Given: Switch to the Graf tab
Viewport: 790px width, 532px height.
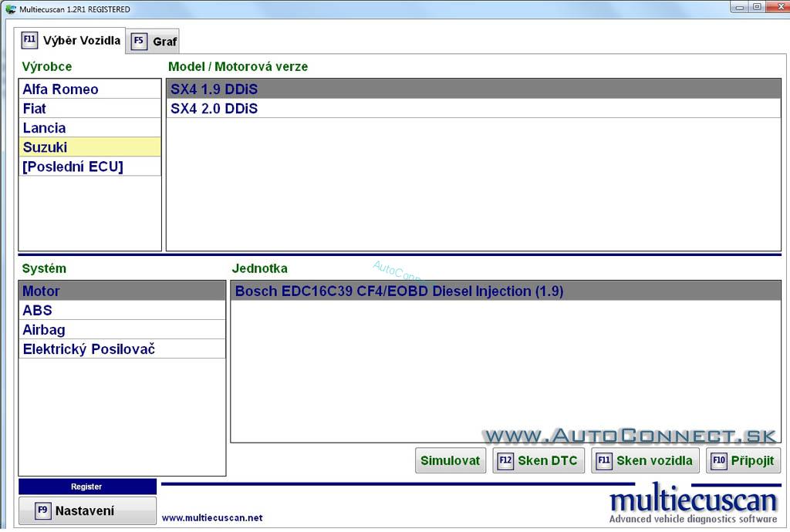Looking at the screenshot, I should [x=153, y=42].
